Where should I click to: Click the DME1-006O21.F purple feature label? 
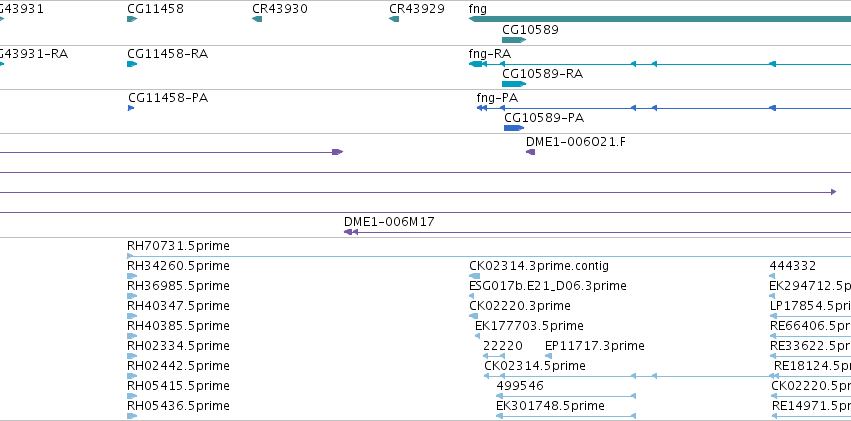(x=575, y=142)
